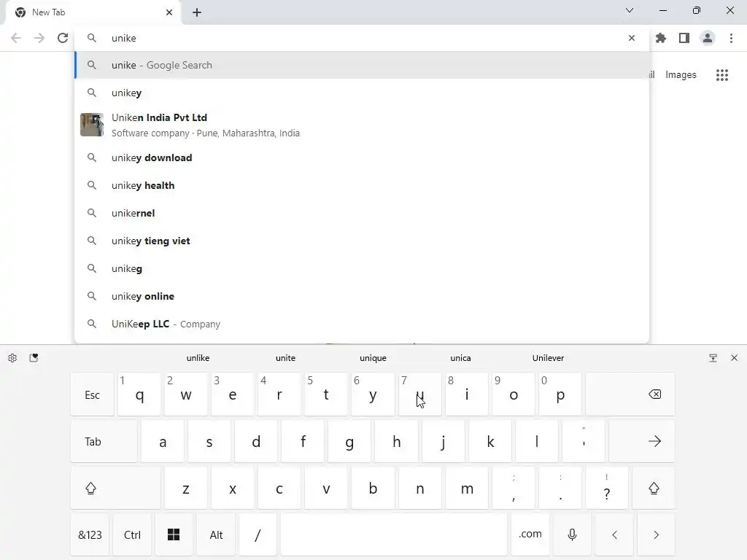
Task: Switch to &123 symbols layout
Action: pos(90,534)
